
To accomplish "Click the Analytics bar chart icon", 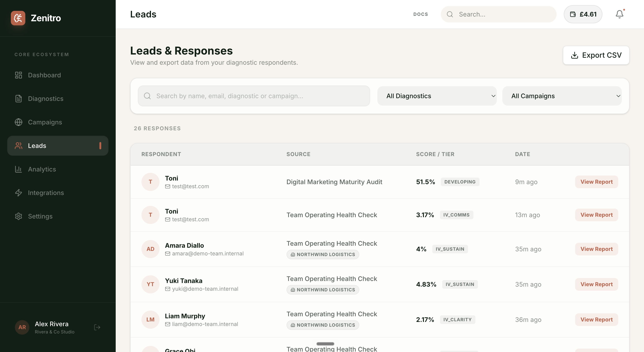I will click(19, 169).
